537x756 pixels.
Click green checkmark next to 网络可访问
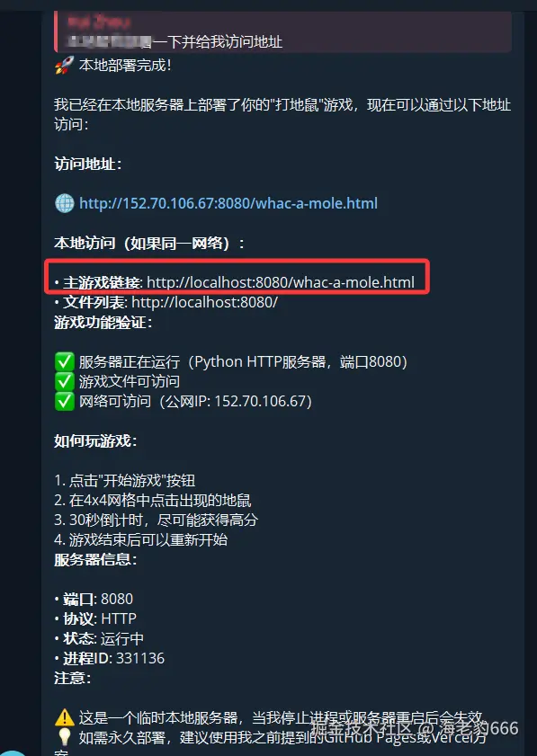tap(65, 401)
